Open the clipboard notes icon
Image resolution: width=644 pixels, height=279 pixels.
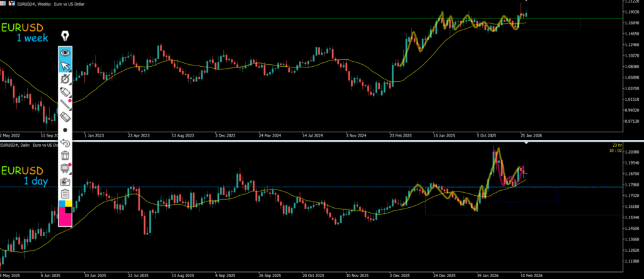point(65,194)
